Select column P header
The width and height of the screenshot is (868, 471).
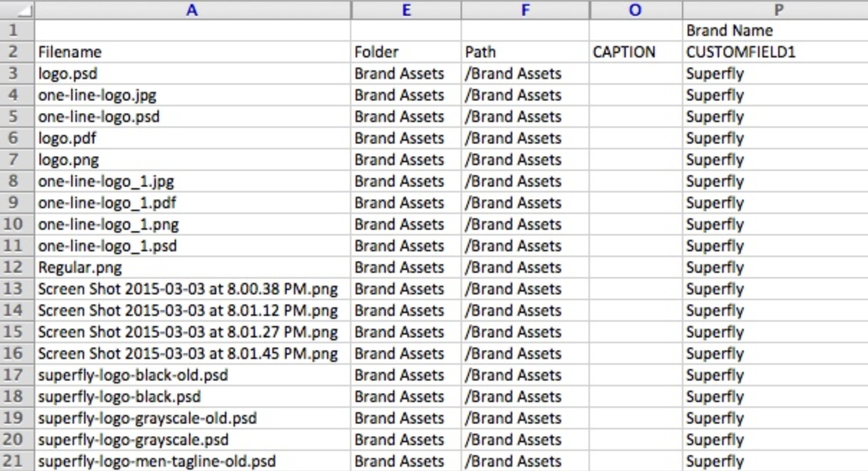775,10
